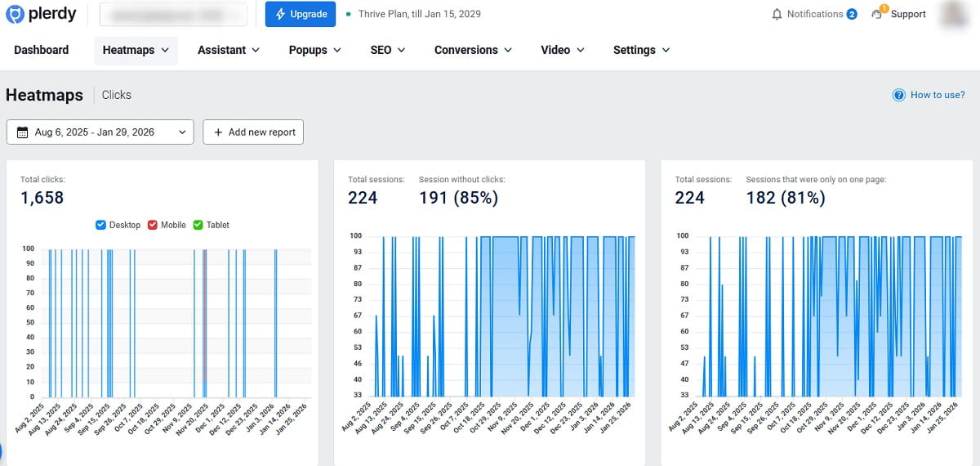The image size is (980, 466).
Task: Click the notifications count badge
Action: pyautogui.click(x=852, y=14)
